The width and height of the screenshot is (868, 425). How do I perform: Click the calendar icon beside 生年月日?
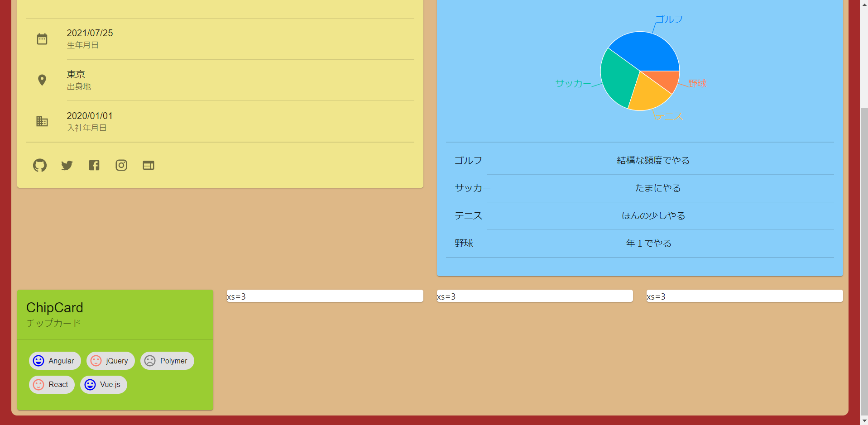42,38
